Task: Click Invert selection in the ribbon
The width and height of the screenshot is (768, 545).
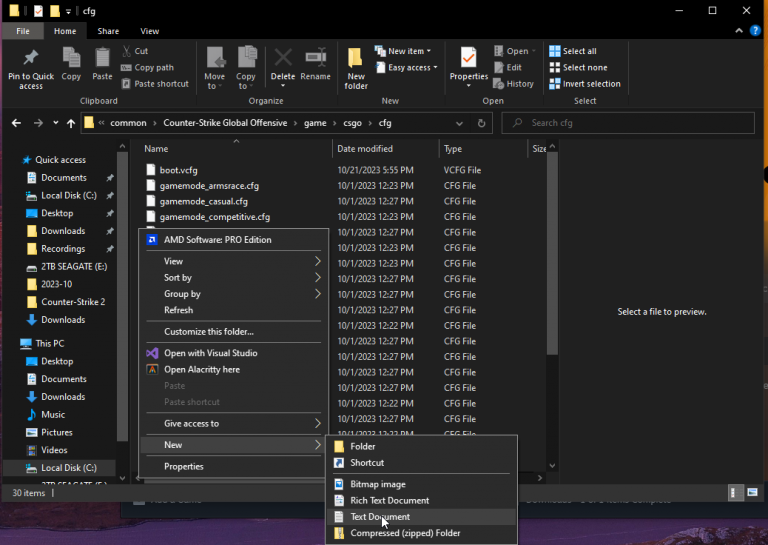Action: 591,84
